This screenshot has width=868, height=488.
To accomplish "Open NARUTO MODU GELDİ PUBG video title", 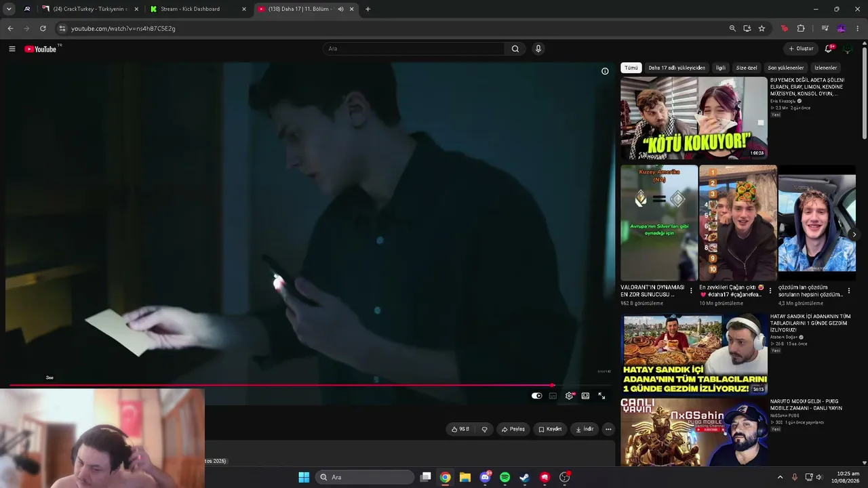I will 806,405.
